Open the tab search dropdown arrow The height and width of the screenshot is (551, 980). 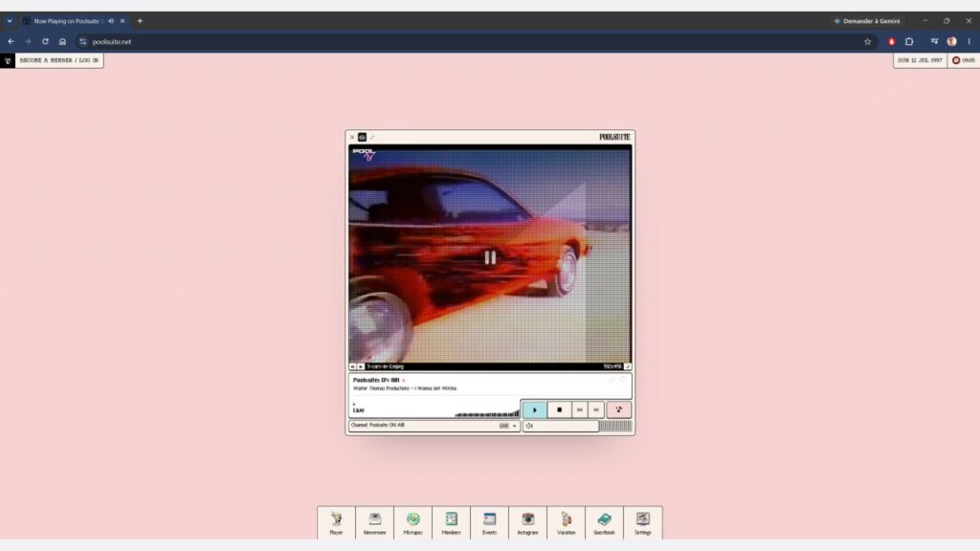point(10,21)
